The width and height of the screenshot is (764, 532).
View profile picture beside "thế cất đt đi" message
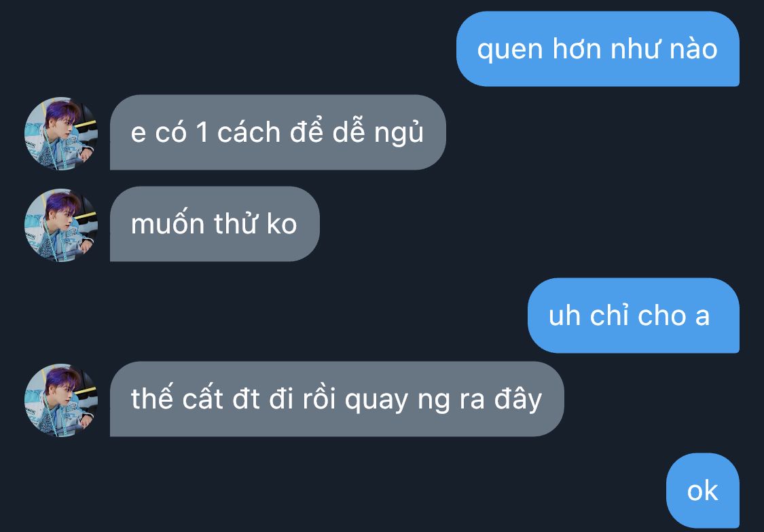[61, 400]
